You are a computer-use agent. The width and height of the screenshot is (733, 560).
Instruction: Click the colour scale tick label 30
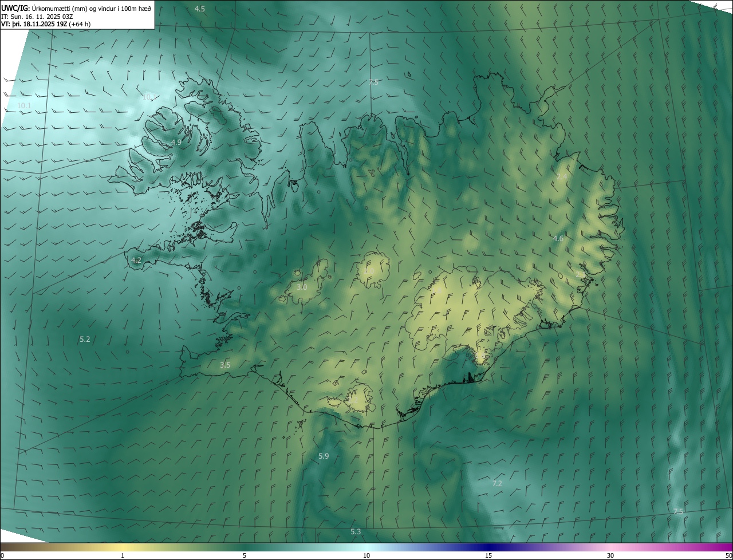click(x=610, y=555)
